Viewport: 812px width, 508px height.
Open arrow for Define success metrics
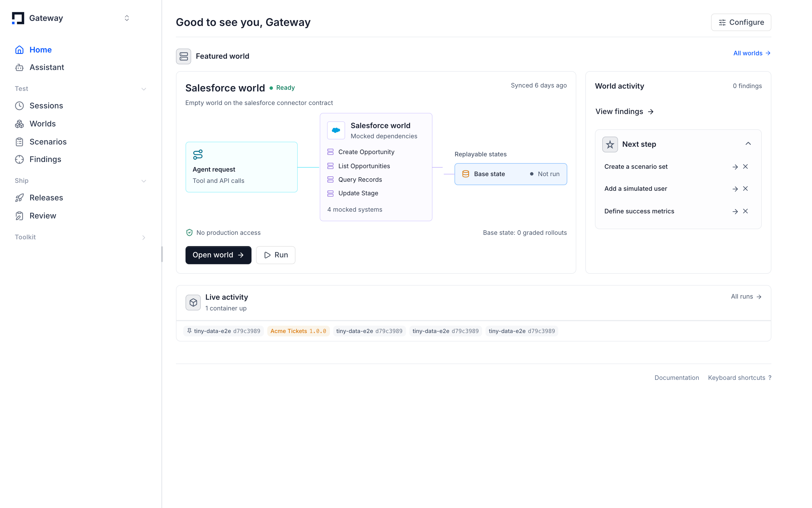pyautogui.click(x=735, y=212)
